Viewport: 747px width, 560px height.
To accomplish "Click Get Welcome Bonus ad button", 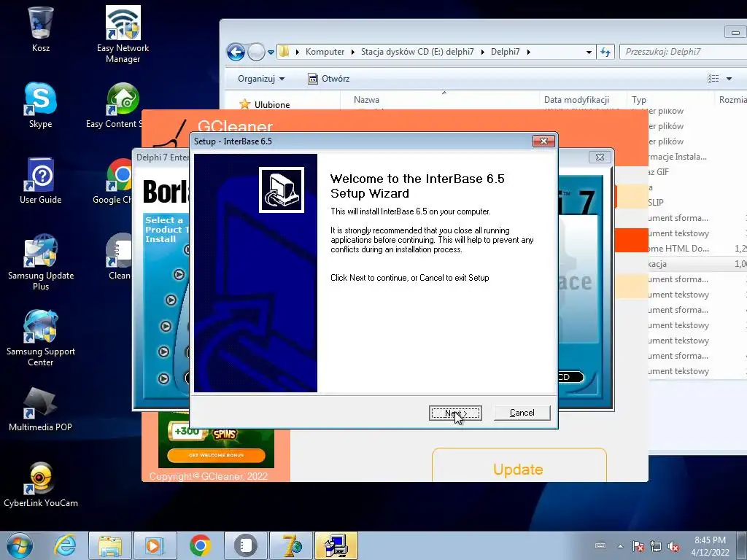I will [216, 455].
